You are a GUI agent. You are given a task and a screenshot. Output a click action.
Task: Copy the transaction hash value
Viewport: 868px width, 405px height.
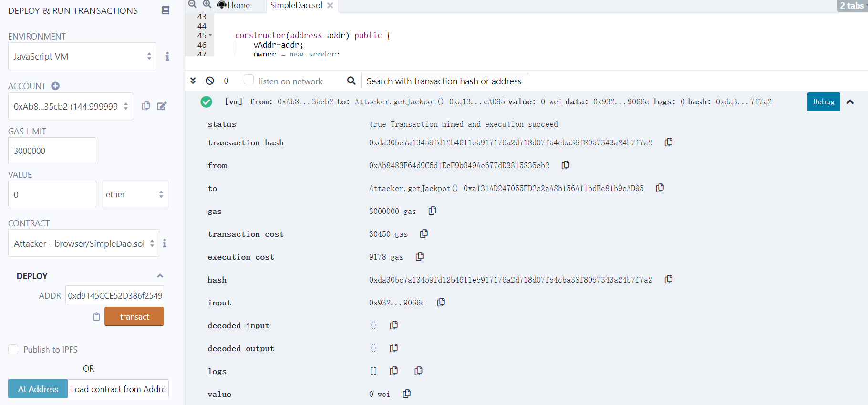669,142
